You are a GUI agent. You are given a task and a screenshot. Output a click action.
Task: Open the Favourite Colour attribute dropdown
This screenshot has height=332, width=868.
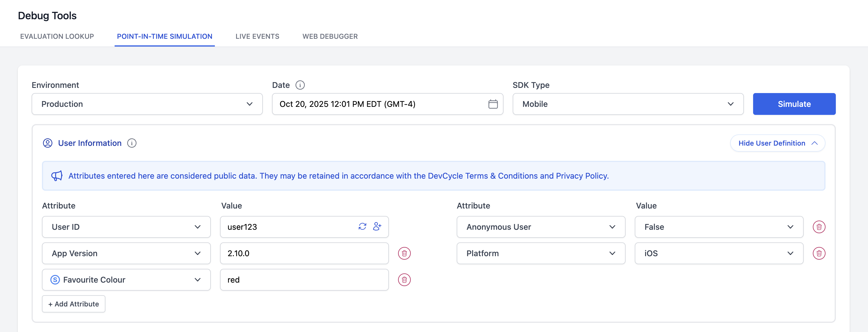click(126, 280)
